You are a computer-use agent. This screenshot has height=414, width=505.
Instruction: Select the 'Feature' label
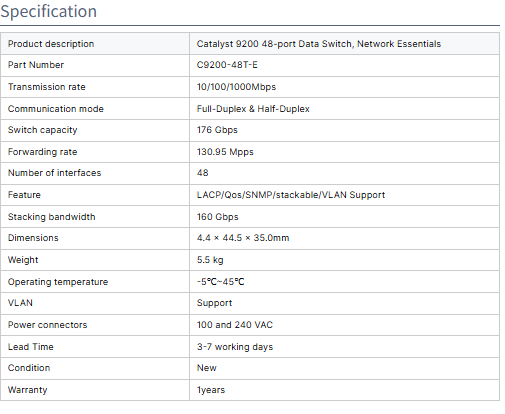point(24,195)
